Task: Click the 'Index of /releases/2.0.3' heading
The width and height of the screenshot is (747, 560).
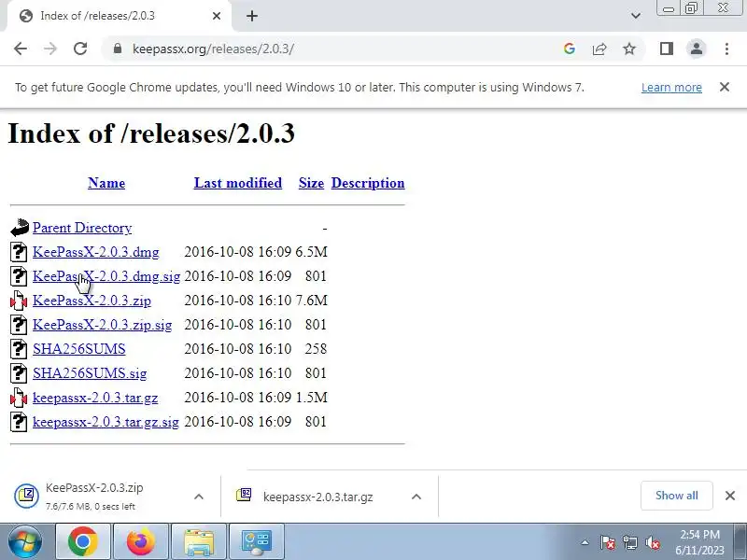Action: [x=151, y=133]
